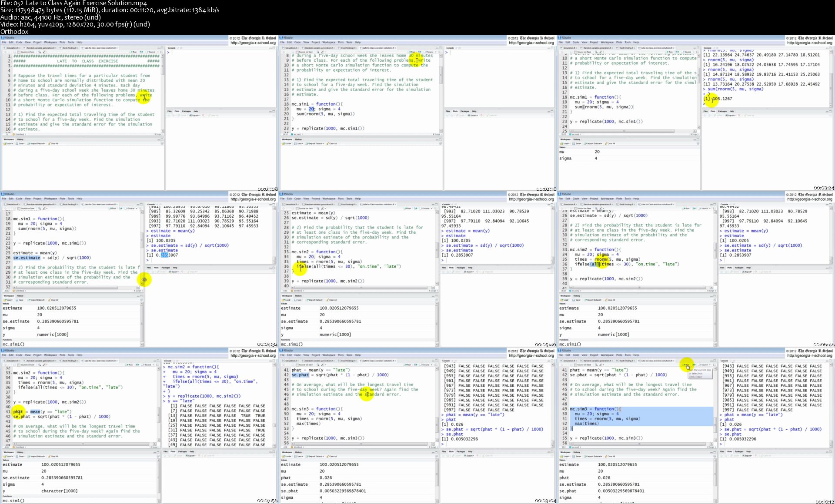Click value 0.026 next to phat, 00:10:12 frame

(x=605, y=477)
